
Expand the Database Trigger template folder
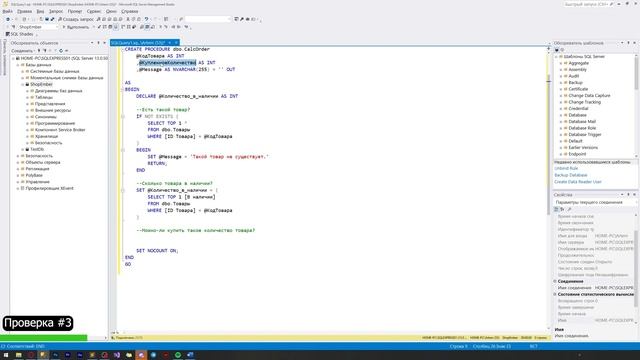pyautogui.click(x=561, y=134)
